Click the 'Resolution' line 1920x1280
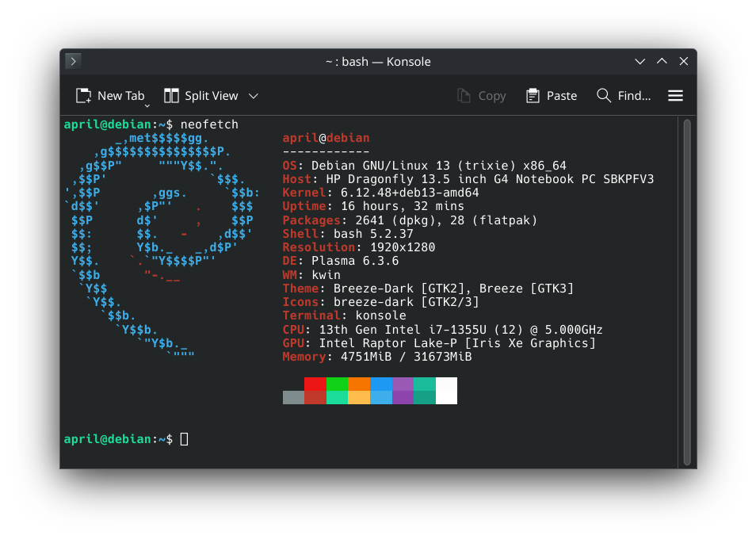 [x=359, y=247]
